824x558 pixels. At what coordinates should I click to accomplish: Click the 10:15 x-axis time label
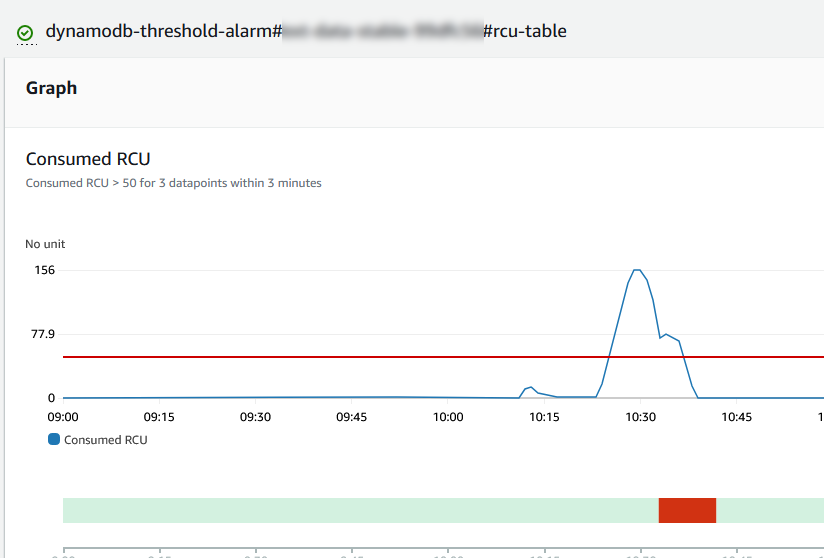(544, 417)
